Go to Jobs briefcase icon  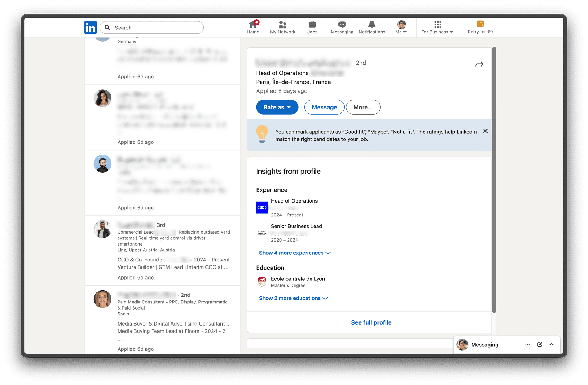click(x=312, y=25)
